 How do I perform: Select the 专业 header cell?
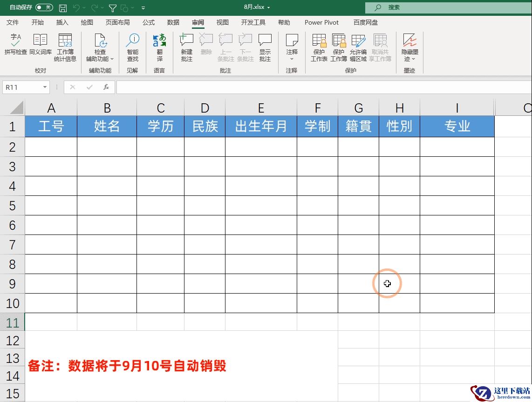point(457,126)
